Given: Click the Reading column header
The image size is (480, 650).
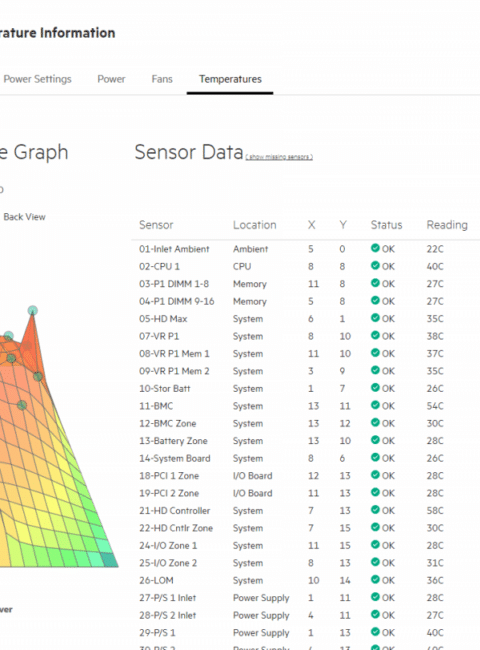Looking at the screenshot, I should click(447, 225).
